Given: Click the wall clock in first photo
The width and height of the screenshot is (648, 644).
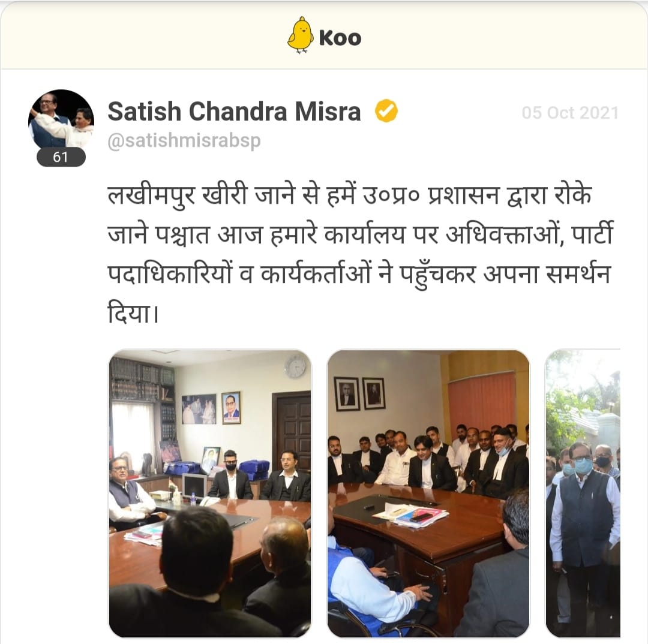Looking at the screenshot, I should click(x=295, y=367).
